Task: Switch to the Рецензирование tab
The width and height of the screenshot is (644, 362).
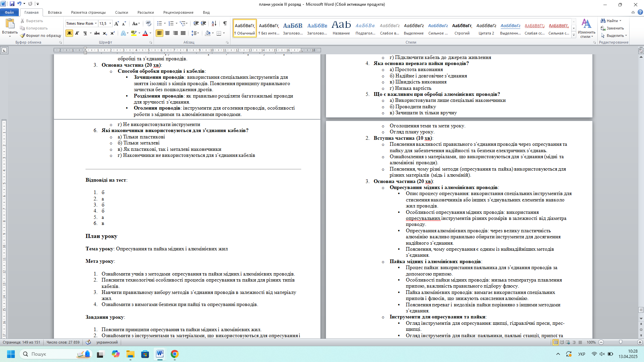Action: pos(178,12)
